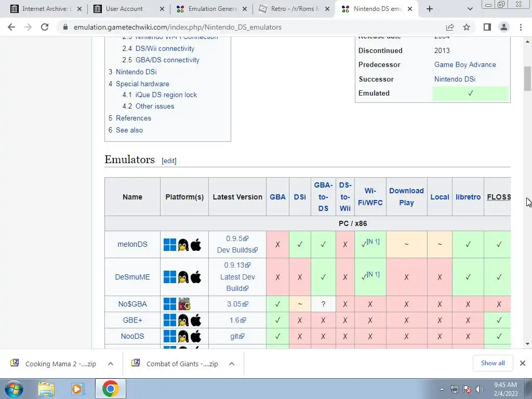
Task: Open the Windows Start button
Action: [14, 389]
